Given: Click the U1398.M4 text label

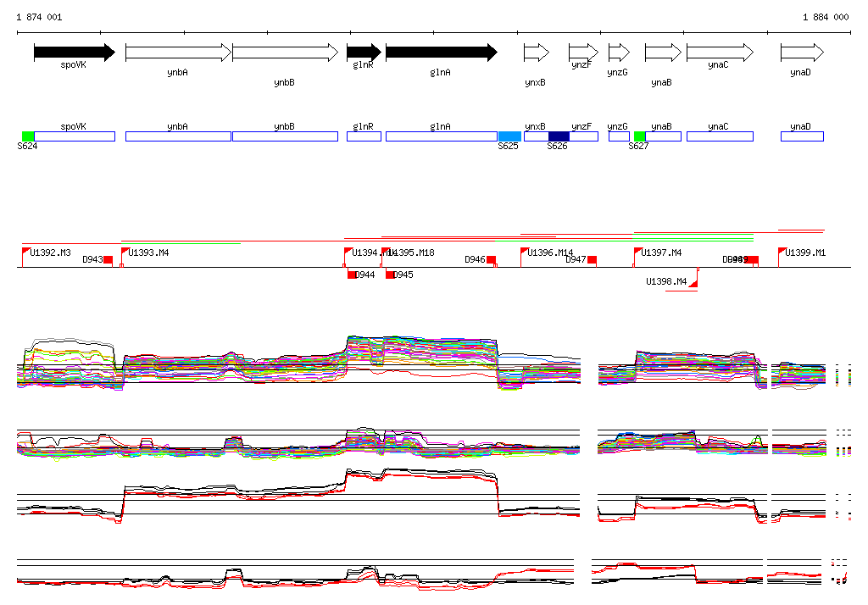Looking at the screenshot, I should [x=666, y=282].
